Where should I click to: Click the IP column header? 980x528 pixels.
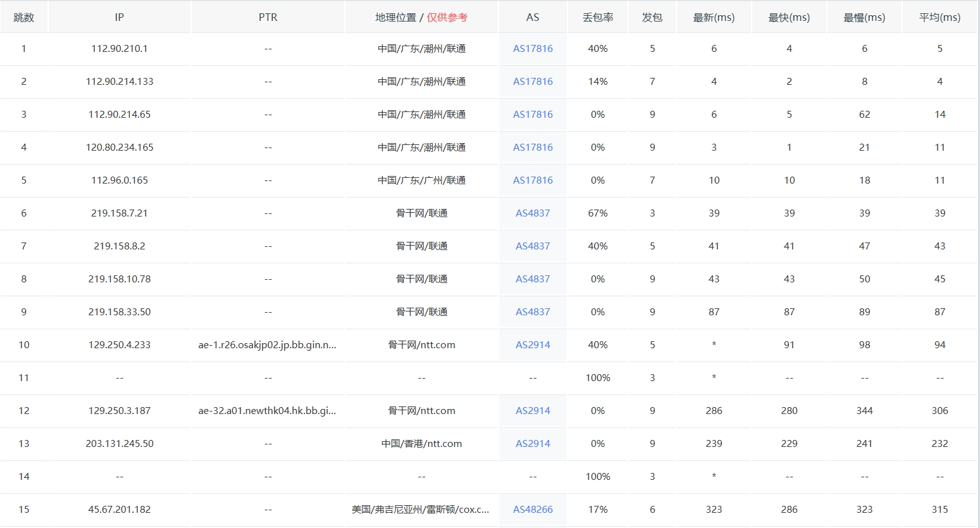click(x=120, y=18)
